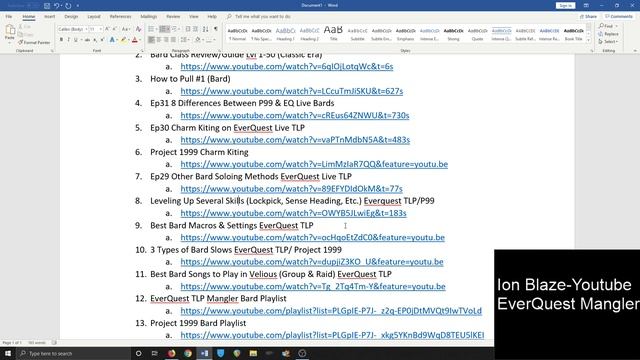Open text effects and typography
The image size is (640, 360).
tap(112, 40)
